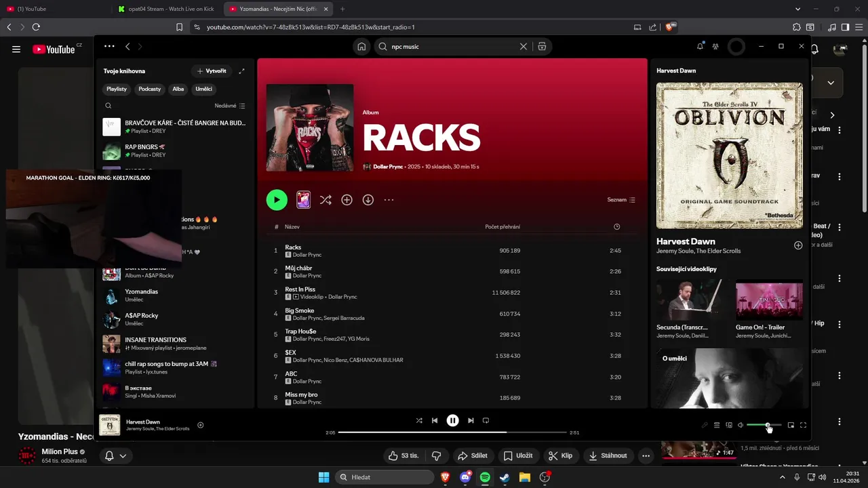Click RACKS album cover art
The height and width of the screenshot is (488, 868).
[310, 127]
